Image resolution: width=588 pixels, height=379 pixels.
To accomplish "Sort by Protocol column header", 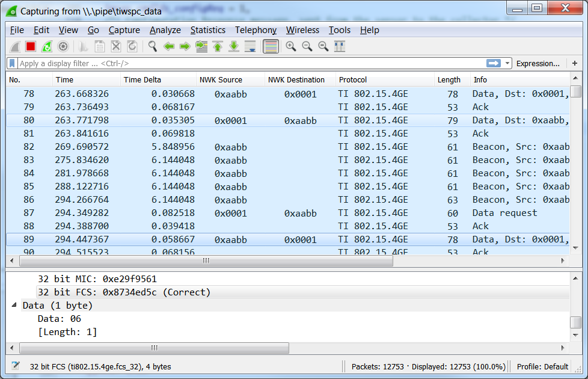I will [x=385, y=80].
